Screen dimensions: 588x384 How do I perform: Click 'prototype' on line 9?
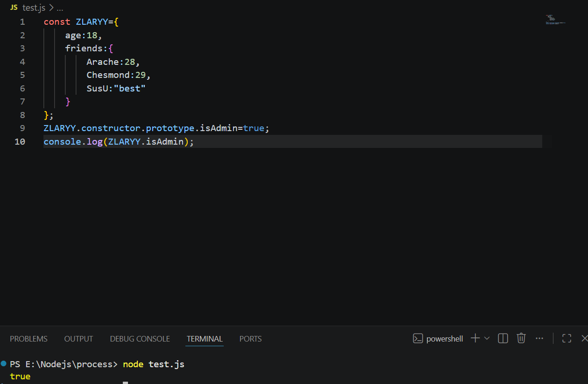pyautogui.click(x=170, y=128)
